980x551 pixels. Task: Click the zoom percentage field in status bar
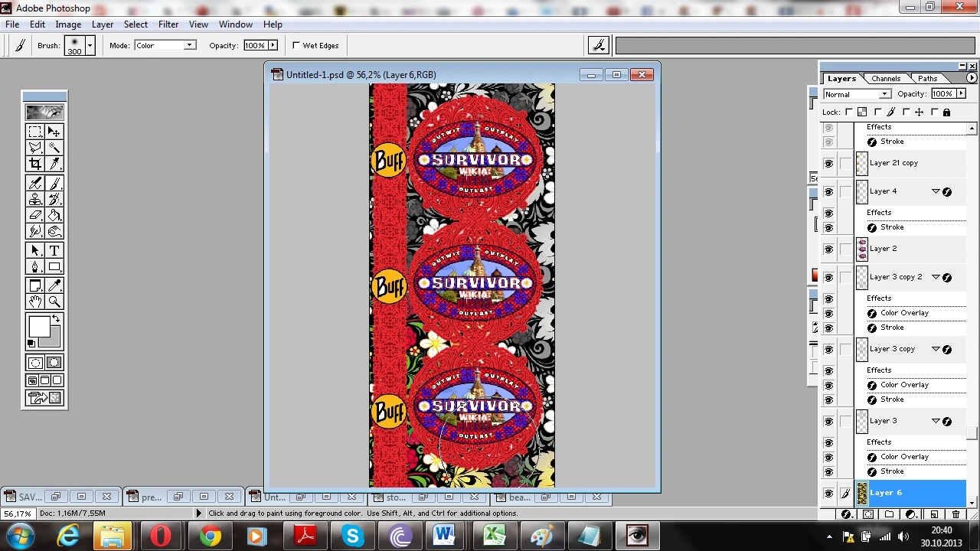[x=17, y=514]
